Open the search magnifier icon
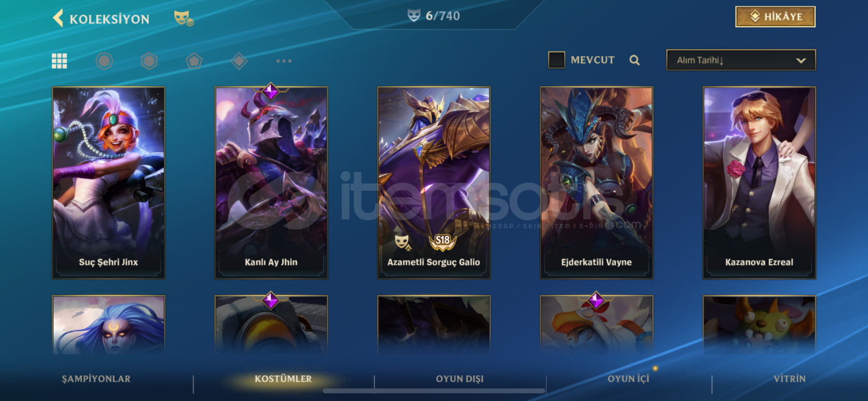Image resolution: width=868 pixels, height=401 pixels. click(635, 60)
